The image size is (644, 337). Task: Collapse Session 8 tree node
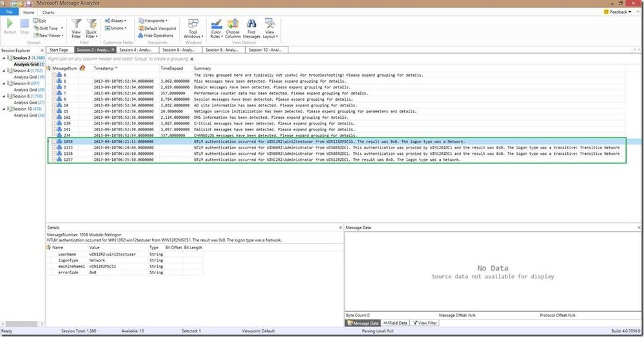tap(4, 96)
